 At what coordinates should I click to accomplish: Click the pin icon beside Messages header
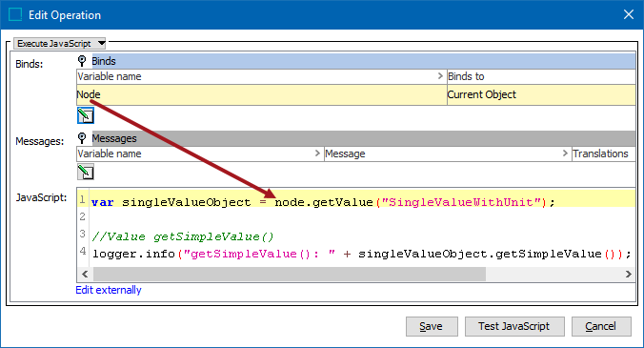point(82,138)
